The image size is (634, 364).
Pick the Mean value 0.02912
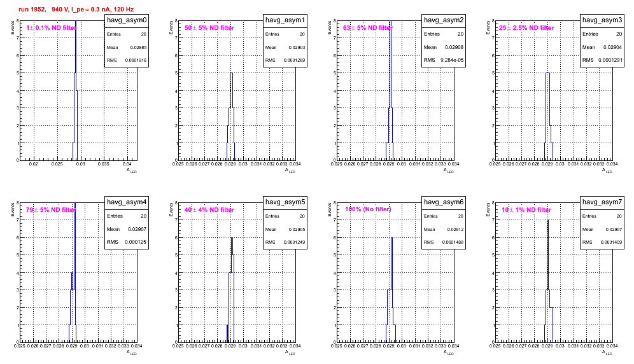click(x=455, y=229)
